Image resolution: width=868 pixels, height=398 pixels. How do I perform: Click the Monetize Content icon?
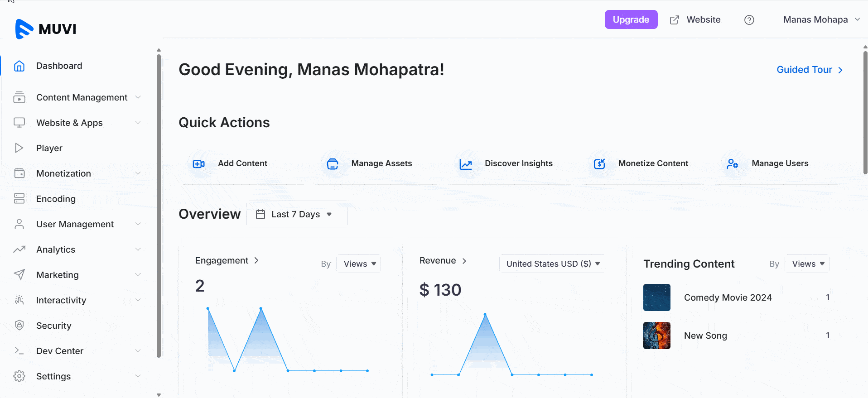[x=599, y=164]
